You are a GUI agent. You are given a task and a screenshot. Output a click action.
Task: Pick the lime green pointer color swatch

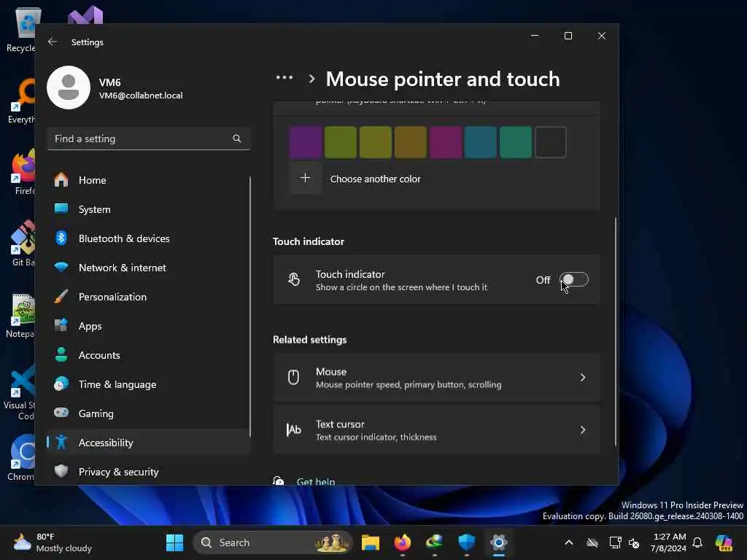[x=340, y=142]
